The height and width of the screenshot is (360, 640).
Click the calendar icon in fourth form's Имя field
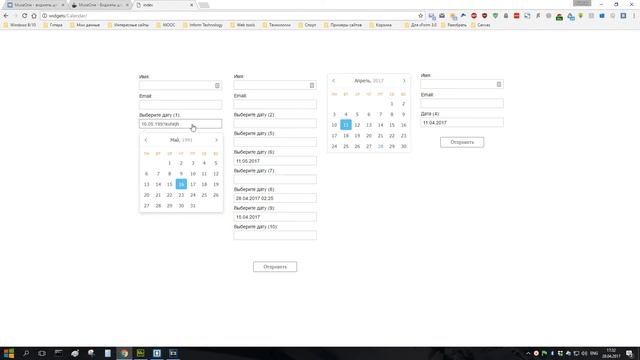(499, 84)
